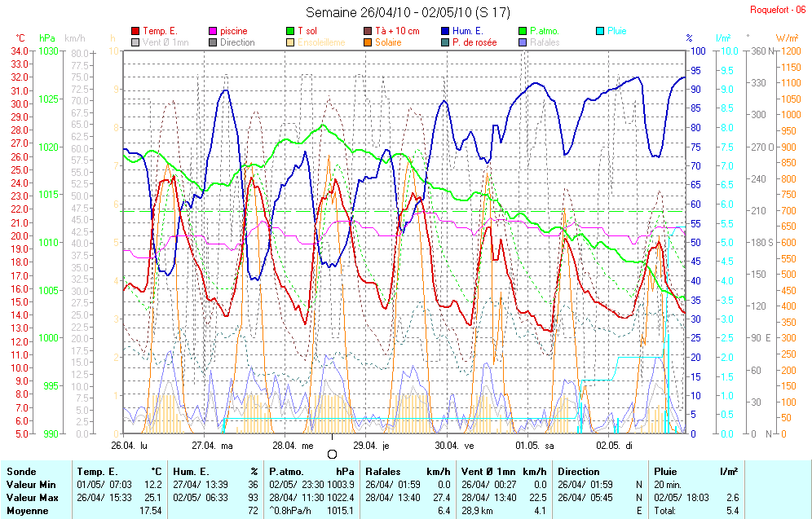812x519 pixels.
Task: Click the hPa axis unit label
Action: [x=47, y=38]
